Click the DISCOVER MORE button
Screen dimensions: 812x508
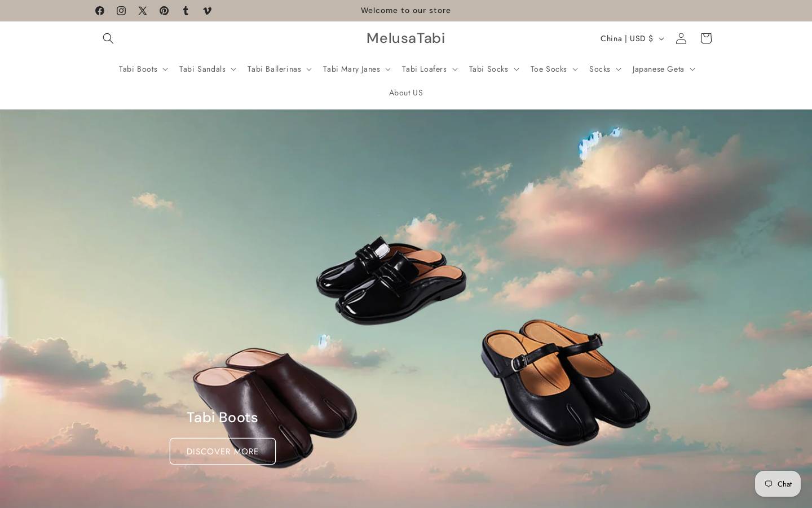point(223,451)
